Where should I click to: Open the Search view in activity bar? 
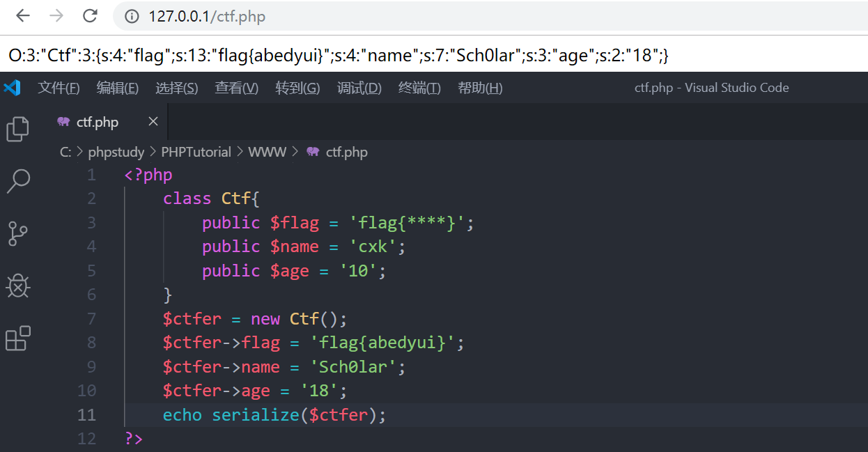[17, 181]
